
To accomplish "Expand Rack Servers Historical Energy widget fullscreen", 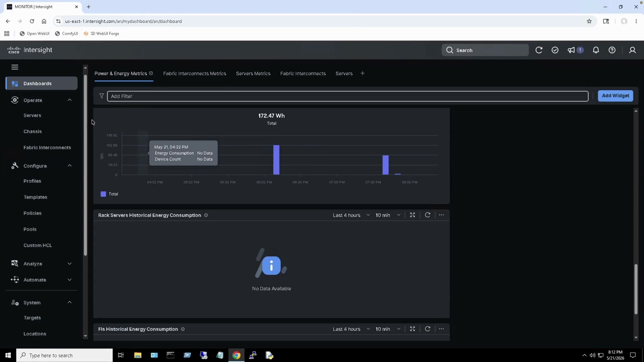I will tap(413, 215).
